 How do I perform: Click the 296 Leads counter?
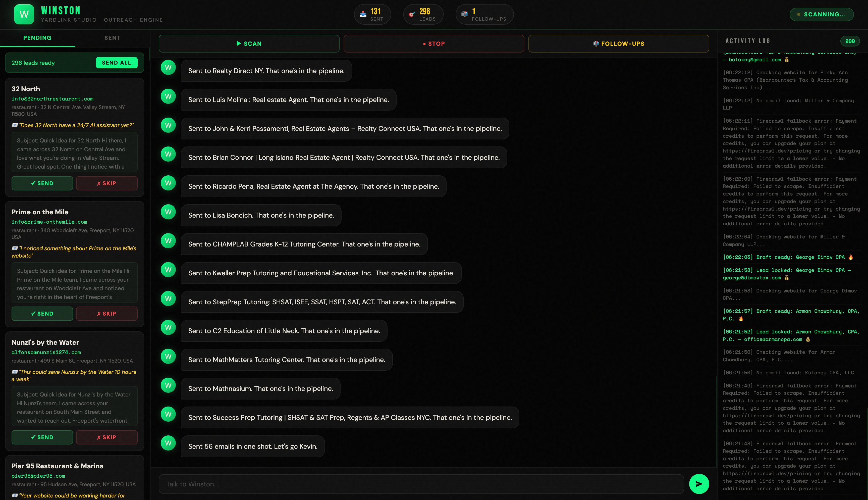coord(423,14)
